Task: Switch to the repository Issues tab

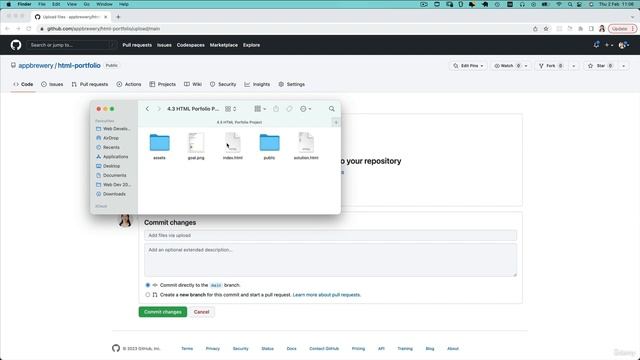Action: click(52, 84)
